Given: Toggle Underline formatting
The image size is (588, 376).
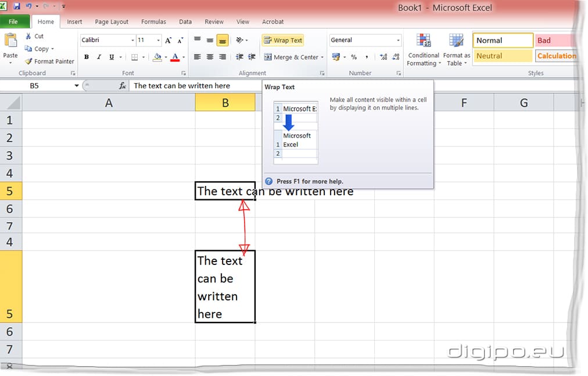Looking at the screenshot, I should 112,57.
